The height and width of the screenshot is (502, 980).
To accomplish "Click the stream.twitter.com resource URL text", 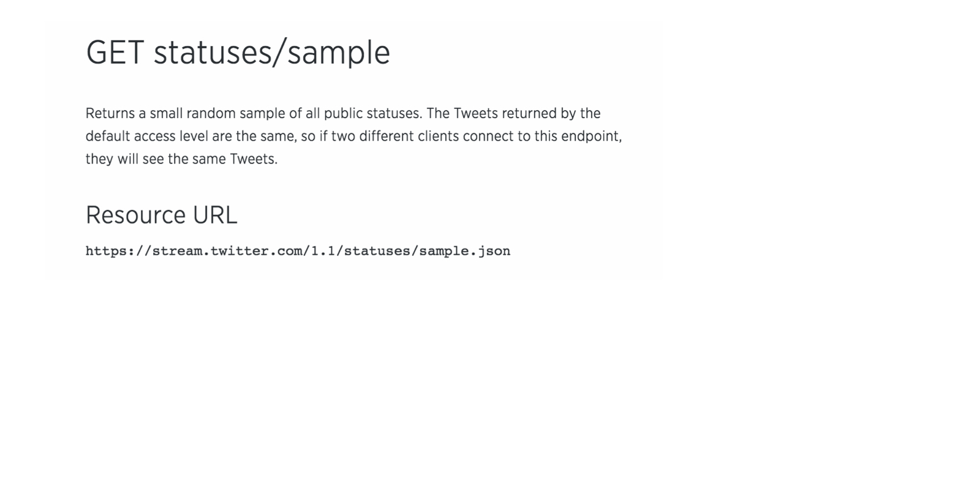I will pos(298,251).
